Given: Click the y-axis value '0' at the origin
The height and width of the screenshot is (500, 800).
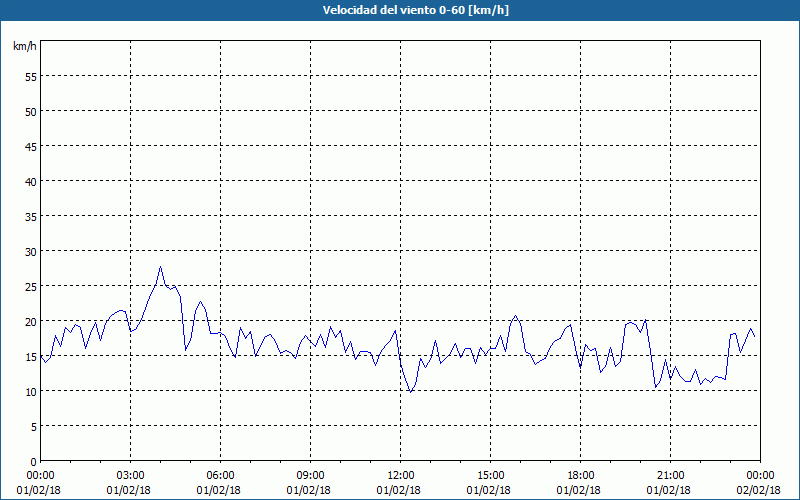Looking at the screenshot, I should point(34,462).
